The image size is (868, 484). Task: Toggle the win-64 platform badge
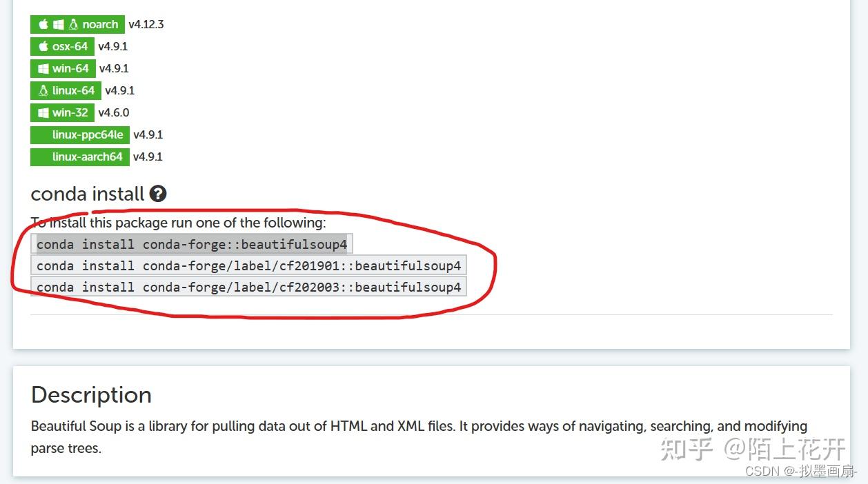(63, 68)
